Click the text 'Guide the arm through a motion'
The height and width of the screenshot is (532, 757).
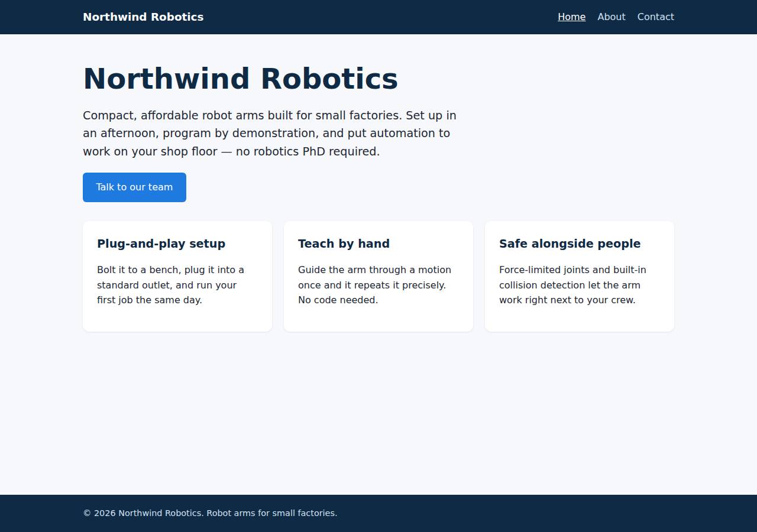pyautogui.click(x=374, y=270)
